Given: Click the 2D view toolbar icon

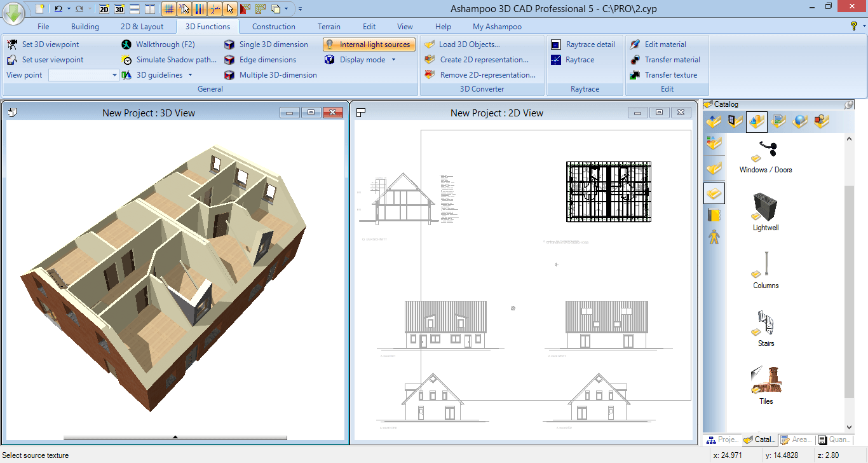Looking at the screenshot, I should 104,9.
